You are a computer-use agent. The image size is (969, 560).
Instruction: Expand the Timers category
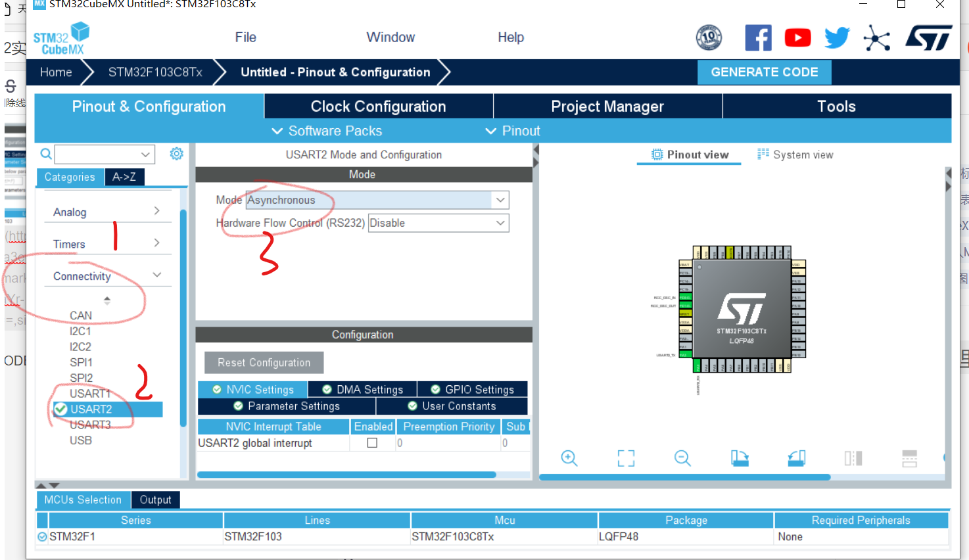(108, 244)
